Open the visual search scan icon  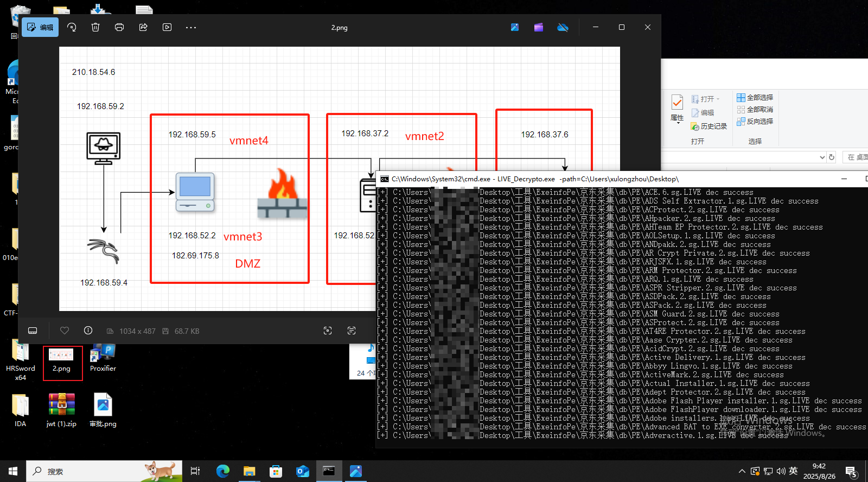click(328, 331)
